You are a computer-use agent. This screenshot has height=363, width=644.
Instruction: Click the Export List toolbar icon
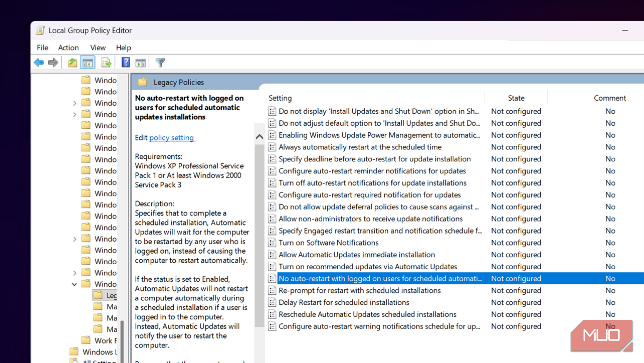click(x=106, y=62)
